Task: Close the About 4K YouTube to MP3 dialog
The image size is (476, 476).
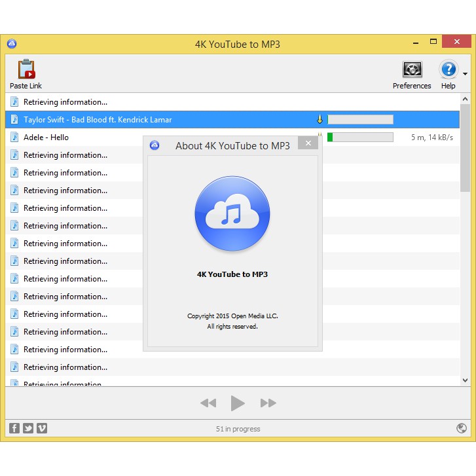Action: coord(308,143)
